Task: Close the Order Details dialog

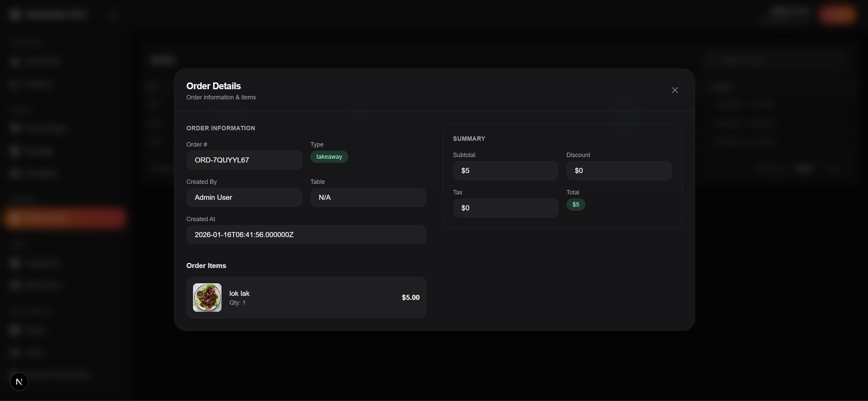Action: tap(674, 90)
